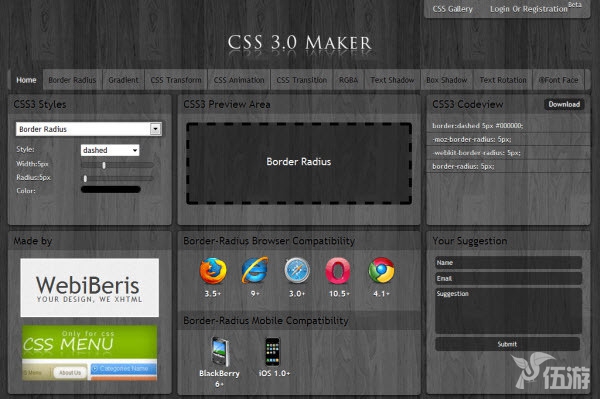Screen dimensions: 600x399
Task: Open the @Font Face tab
Action: tap(558, 80)
